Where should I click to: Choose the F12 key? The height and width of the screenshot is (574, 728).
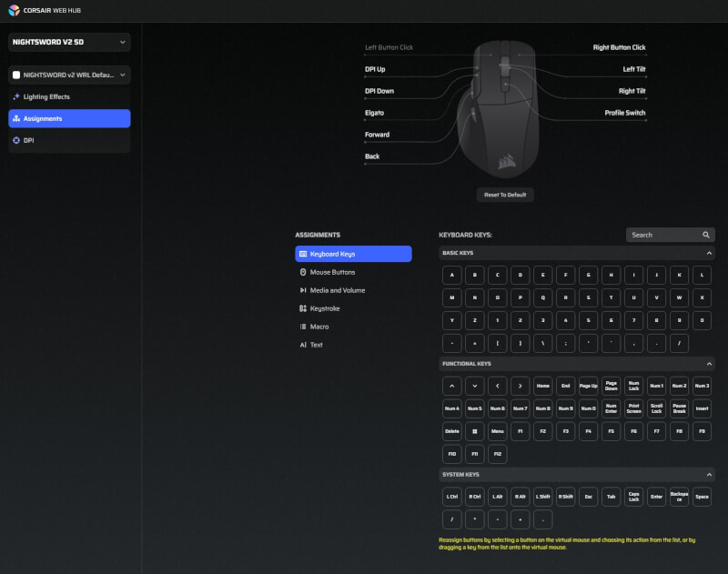coord(497,454)
